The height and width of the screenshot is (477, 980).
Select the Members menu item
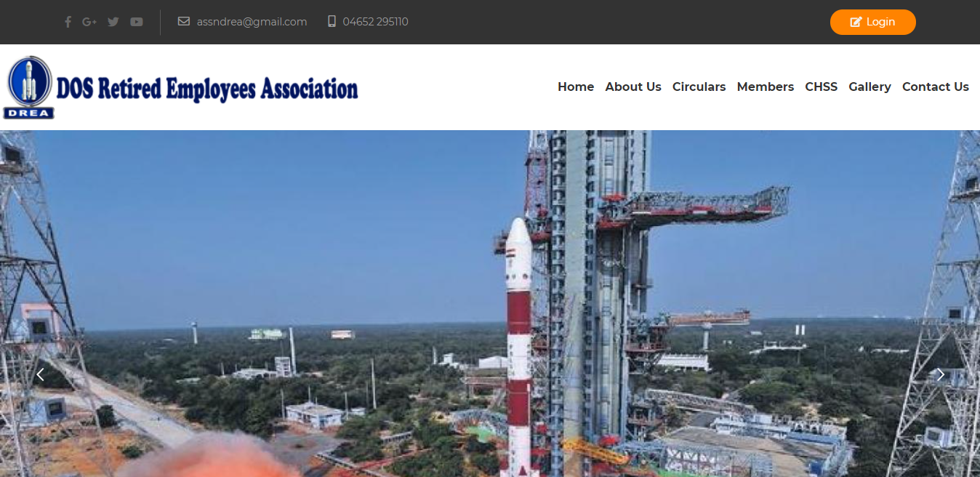pyautogui.click(x=766, y=87)
